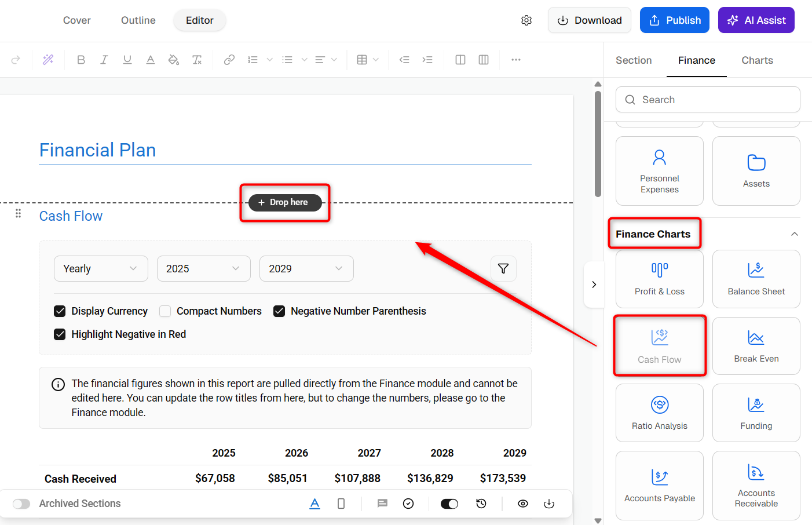Open the Charts tab in the side panel

(758, 60)
